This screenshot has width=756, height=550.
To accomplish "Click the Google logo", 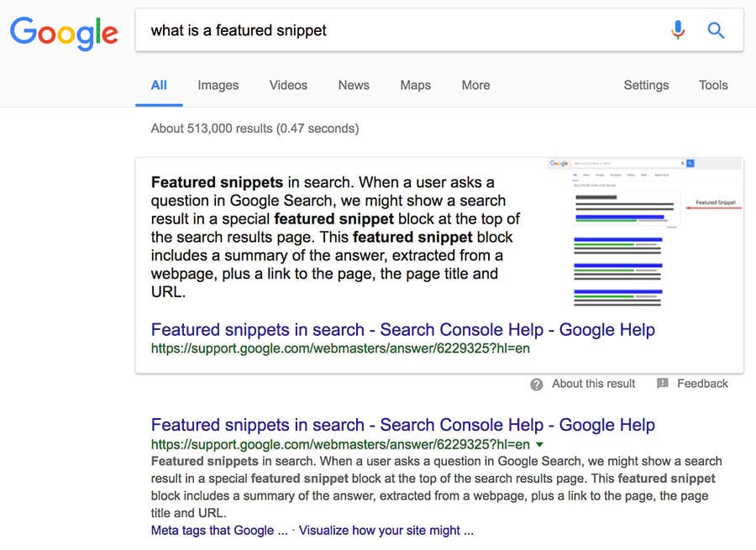I will pos(64,34).
